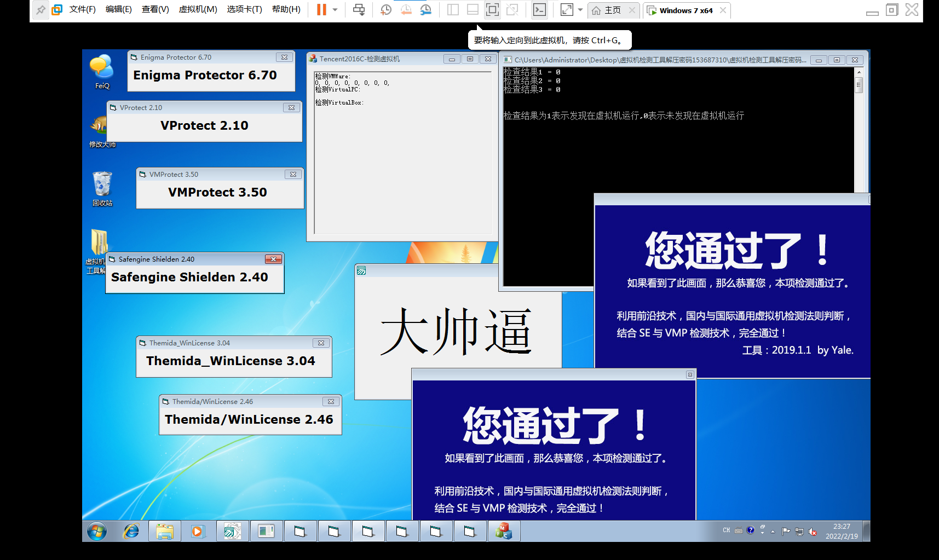This screenshot has width=939, height=560.
Task: Toggle the library sidebar view icon
Action: coord(453,10)
